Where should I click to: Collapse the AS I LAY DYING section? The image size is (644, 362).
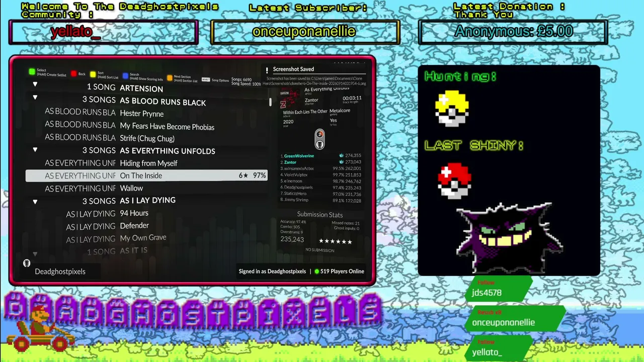click(35, 202)
